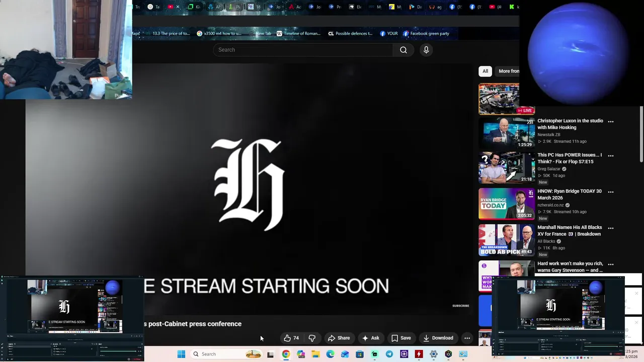Click SUBSCRIBE watermark on the video player
The height and width of the screenshot is (362, 644).
(460, 306)
